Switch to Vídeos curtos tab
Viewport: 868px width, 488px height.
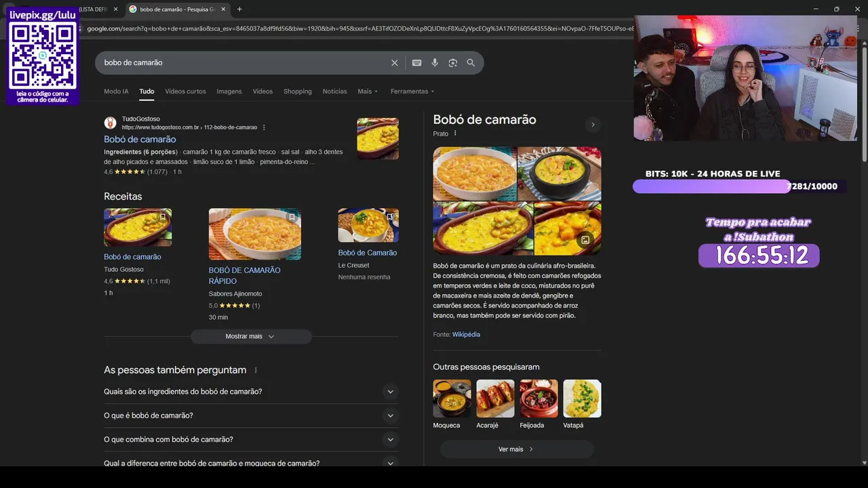185,91
